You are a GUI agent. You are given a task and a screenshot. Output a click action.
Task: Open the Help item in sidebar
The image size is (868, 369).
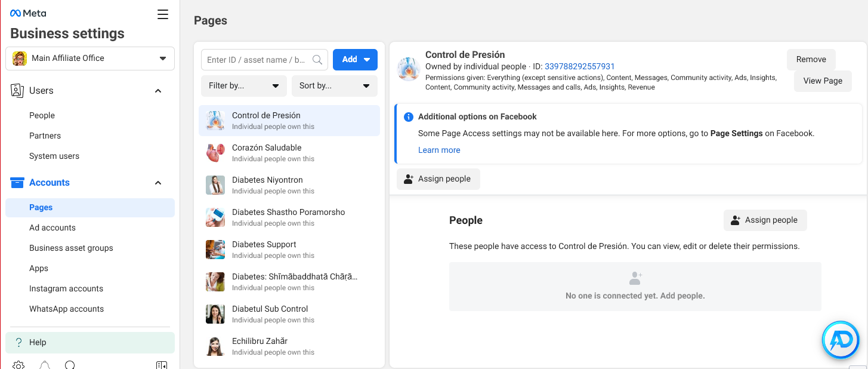pos(90,343)
